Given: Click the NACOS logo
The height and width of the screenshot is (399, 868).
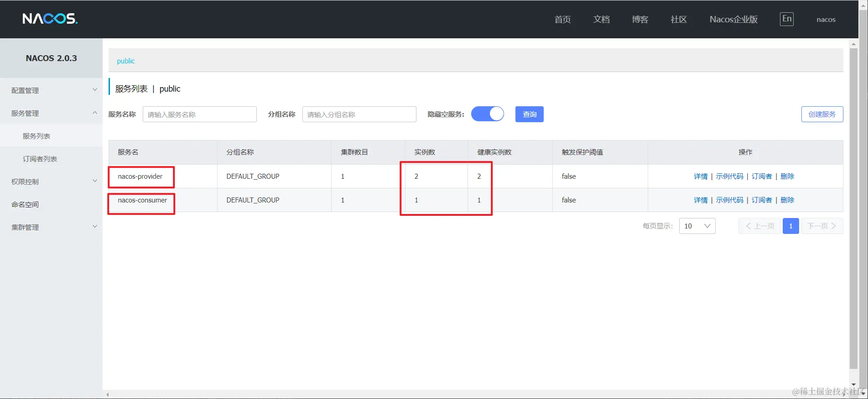Looking at the screenshot, I should tap(50, 19).
